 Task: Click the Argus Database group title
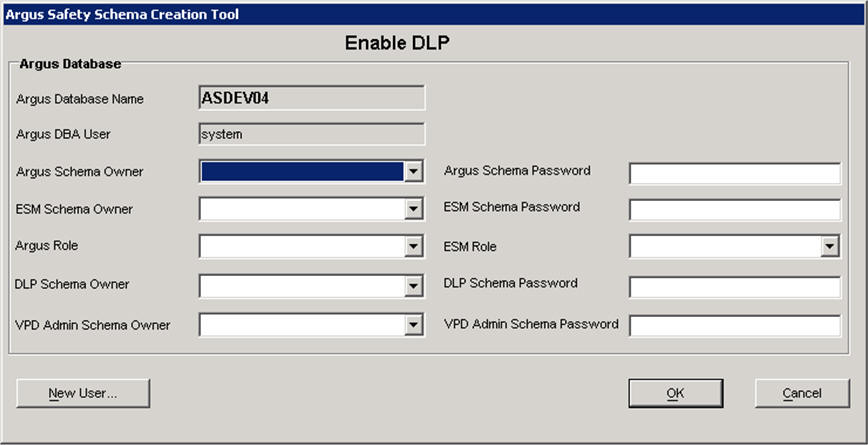[x=70, y=64]
